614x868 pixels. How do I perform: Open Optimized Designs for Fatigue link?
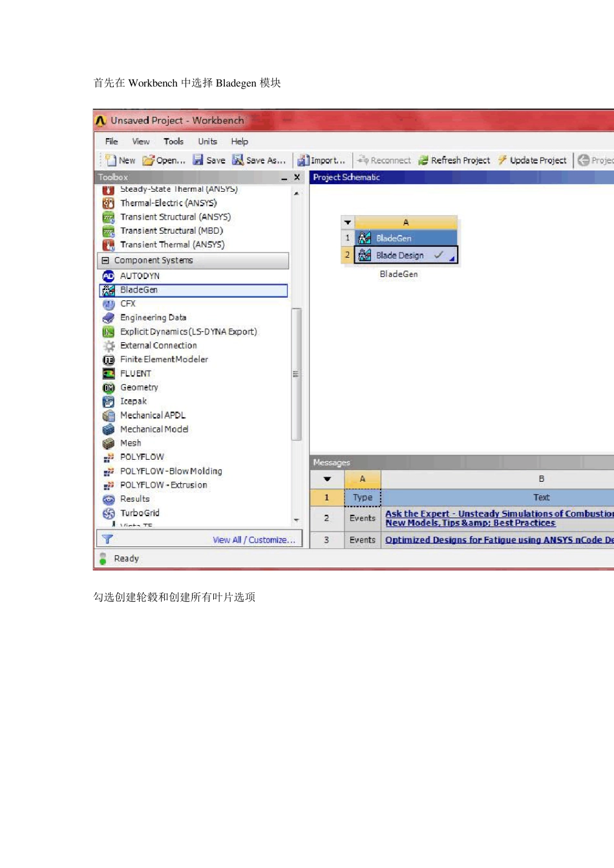pyautogui.click(x=499, y=540)
